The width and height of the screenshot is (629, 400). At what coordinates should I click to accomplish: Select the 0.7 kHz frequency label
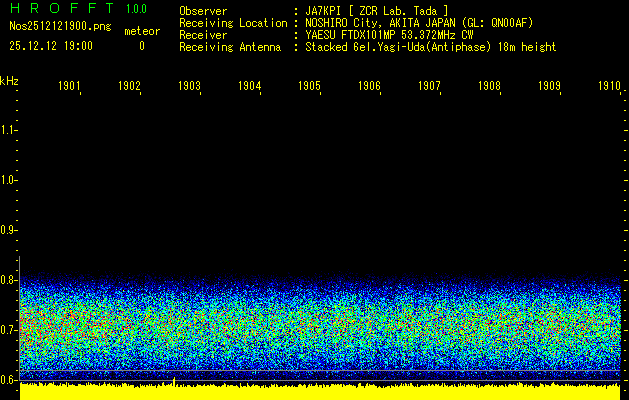pyautogui.click(x=9, y=329)
